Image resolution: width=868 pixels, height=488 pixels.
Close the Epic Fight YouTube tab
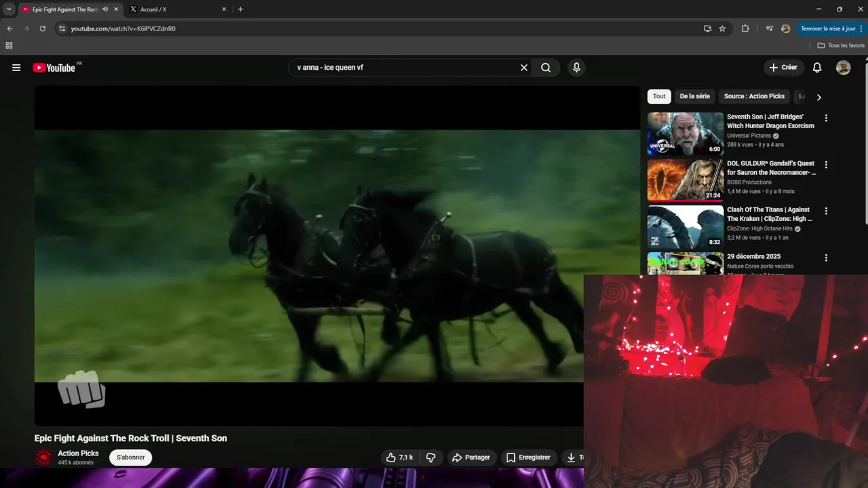pos(116,9)
